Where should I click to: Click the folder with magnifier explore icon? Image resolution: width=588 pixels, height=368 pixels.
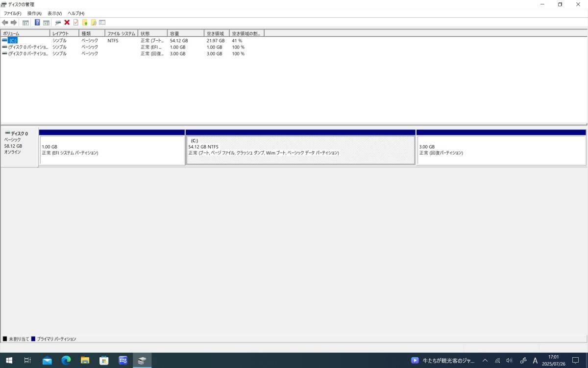tap(94, 23)
